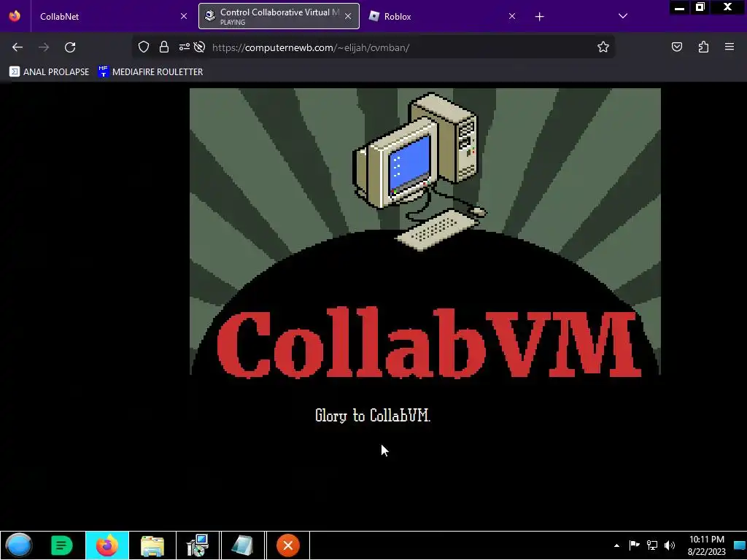The height and width of the screenshot is (560, 747).
Task: Open Save to Pocket button
Action: pyautogui.click(x=677, y=47)
